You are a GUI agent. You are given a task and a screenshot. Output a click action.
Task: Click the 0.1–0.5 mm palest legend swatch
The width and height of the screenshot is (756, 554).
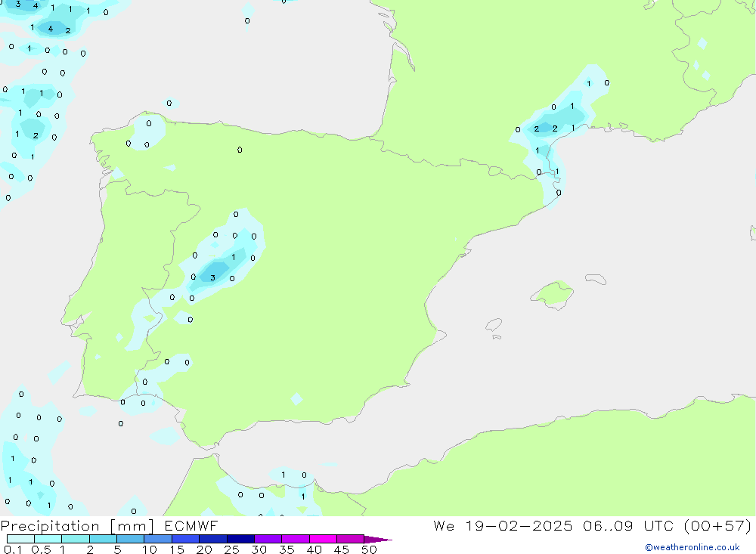tap(20, 539)
